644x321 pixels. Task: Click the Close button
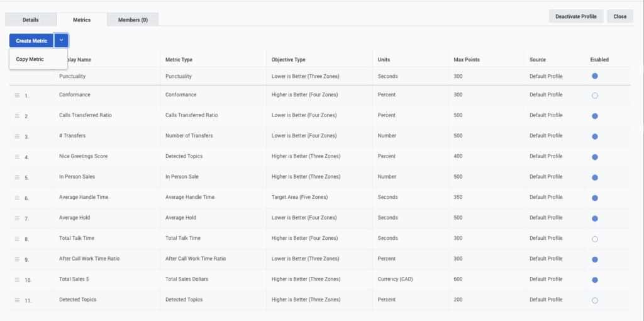click(x=619, y=16)
